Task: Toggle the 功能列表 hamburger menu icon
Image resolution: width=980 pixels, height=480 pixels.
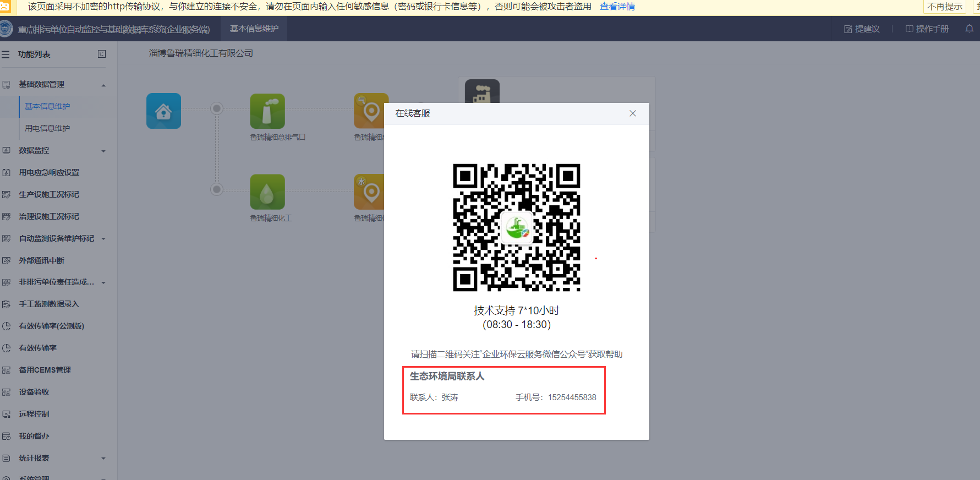Action: tap(6, 54)
